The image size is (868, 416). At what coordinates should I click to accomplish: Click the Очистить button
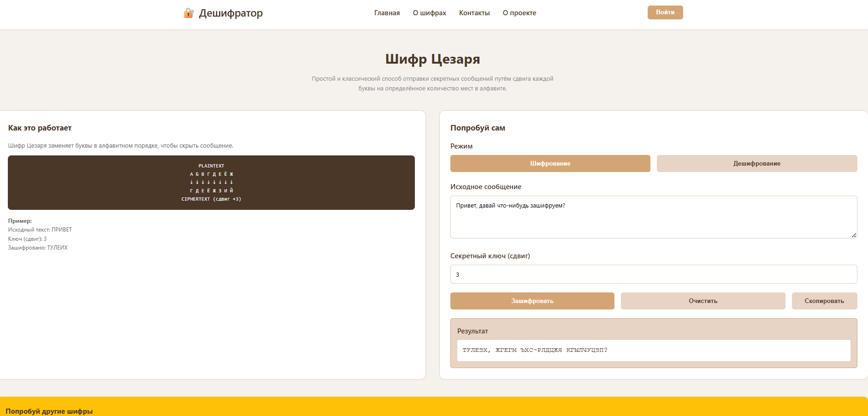coord(703,301)
